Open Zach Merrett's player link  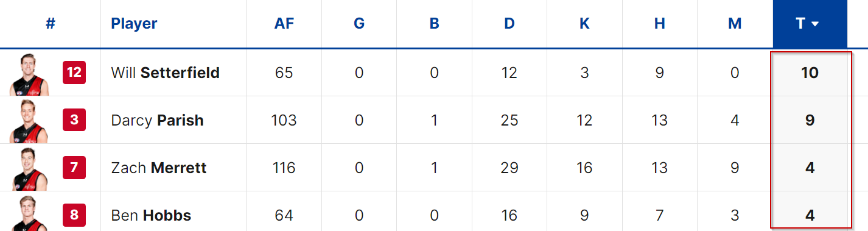tap(159, 168)
